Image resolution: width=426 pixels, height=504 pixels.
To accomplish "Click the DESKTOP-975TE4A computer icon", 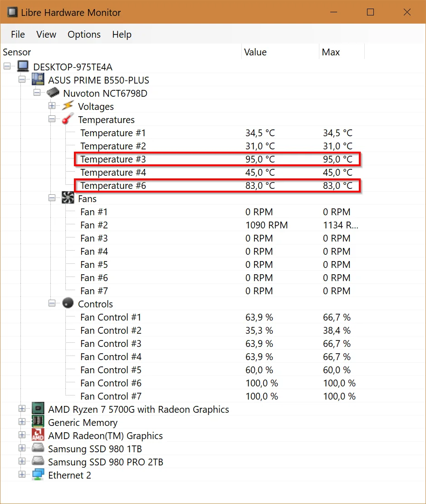I will click(23, 66).
